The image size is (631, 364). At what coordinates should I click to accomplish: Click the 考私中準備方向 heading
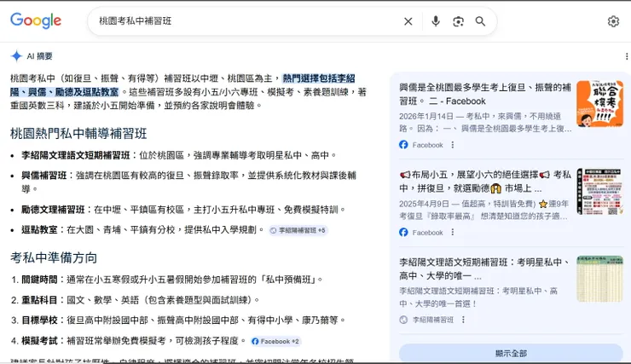pyautogui.click(x=54, y=257)
